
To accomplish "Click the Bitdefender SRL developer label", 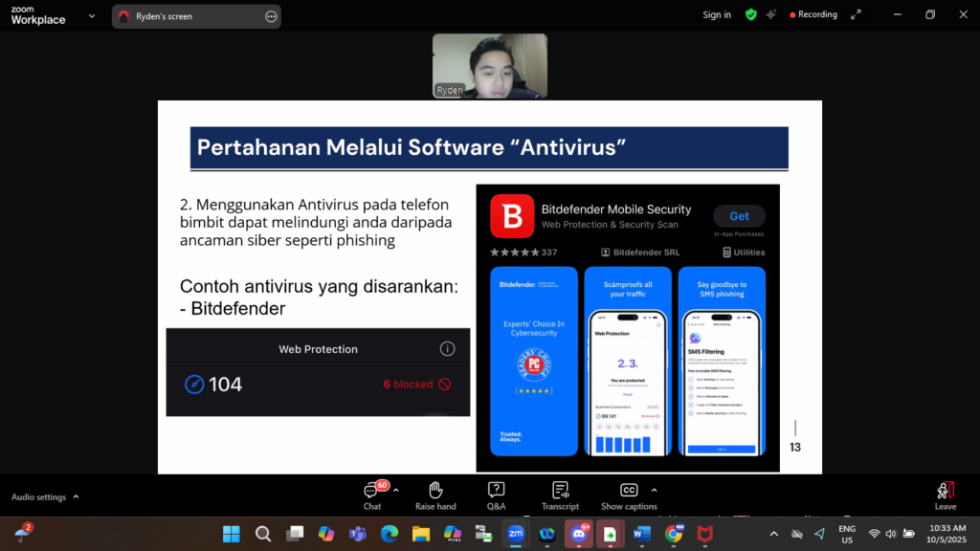I will [640, 253].
